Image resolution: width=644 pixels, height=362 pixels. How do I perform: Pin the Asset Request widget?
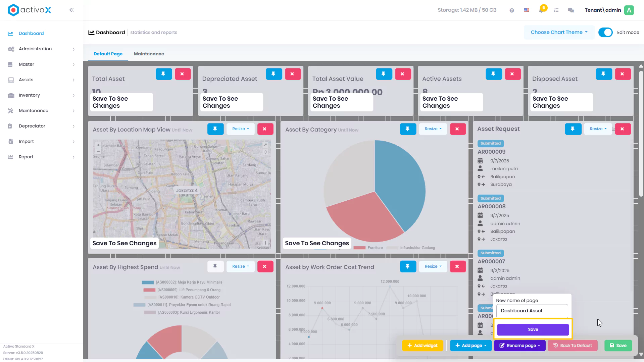pyautogui.click(x=573, y=129)
